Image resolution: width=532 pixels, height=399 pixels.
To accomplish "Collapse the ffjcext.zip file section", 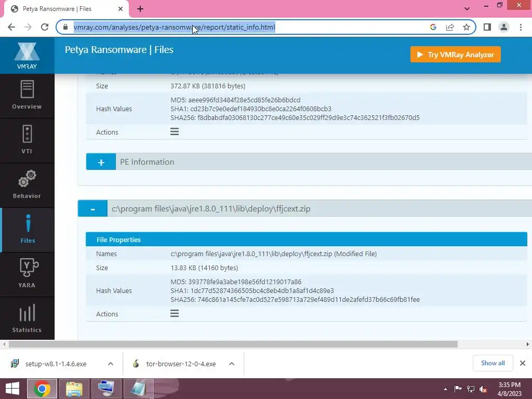I will click(x=92, y=208).
